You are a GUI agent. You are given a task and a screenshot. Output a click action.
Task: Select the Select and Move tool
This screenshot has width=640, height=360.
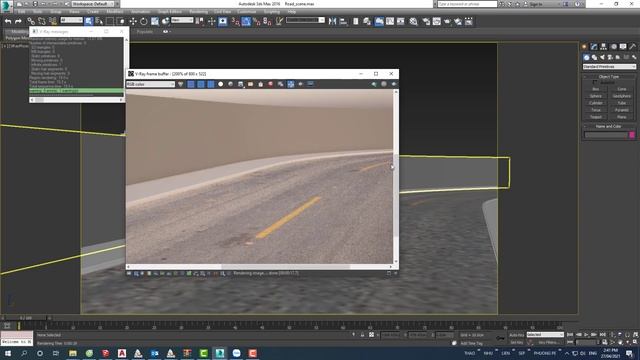tap(133, 21)
